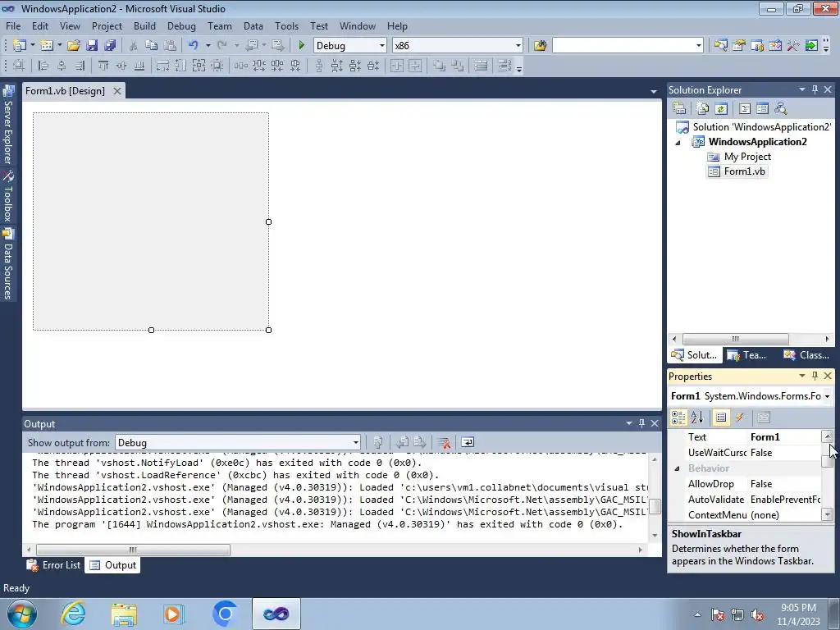Select the Form1.vb [Design] tab

pos(66,91)
